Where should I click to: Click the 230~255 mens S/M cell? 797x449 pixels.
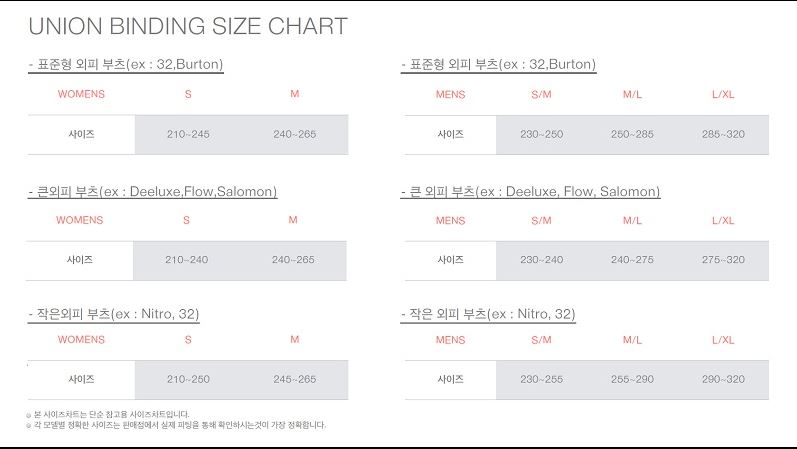(541, 379)
